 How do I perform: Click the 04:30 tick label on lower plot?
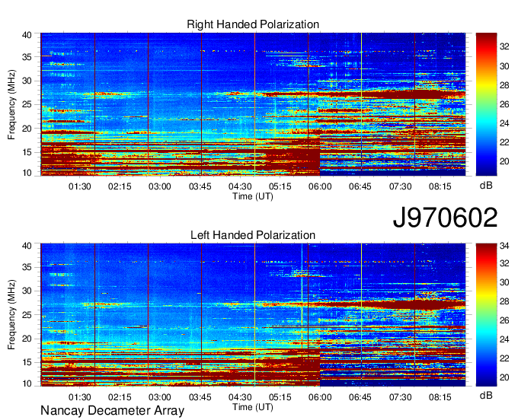click(240, 397)
